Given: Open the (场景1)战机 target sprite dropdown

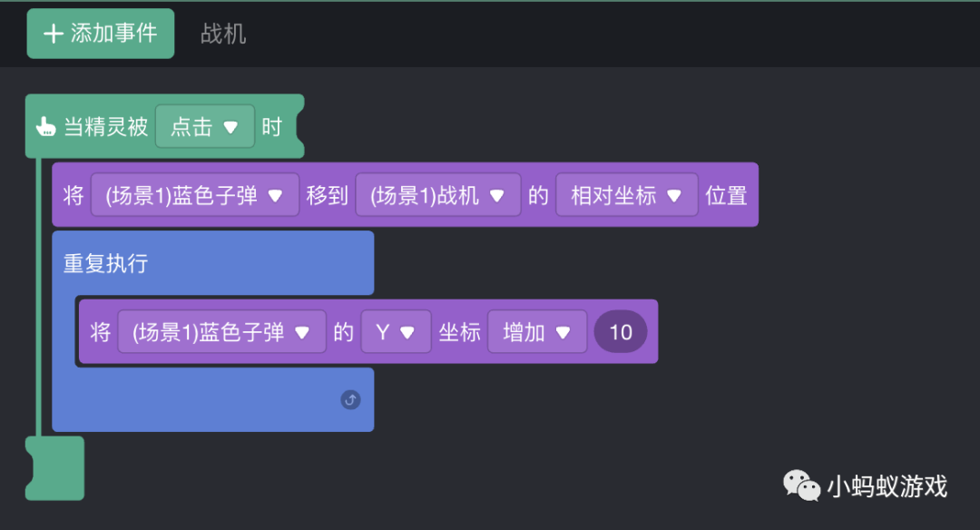Looking at the screenshot, I should click(437, 194).
